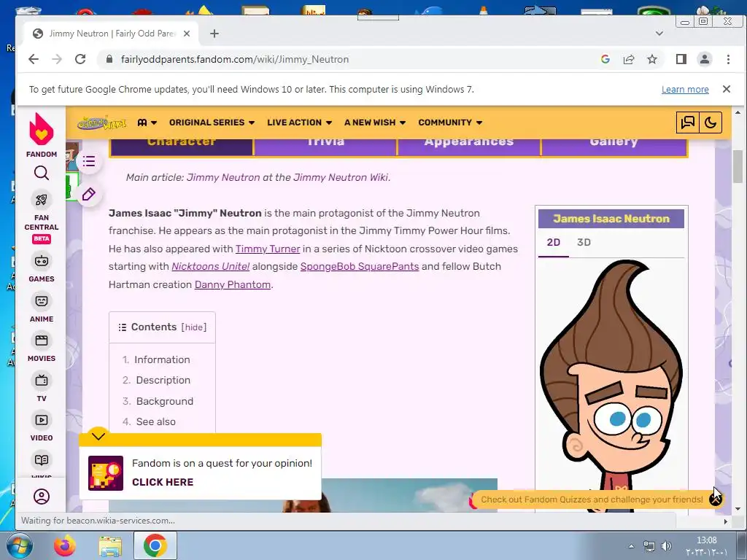
Task: Open the Anime sidebar icon
Action: pyautogui.click(x=42, y=301)
